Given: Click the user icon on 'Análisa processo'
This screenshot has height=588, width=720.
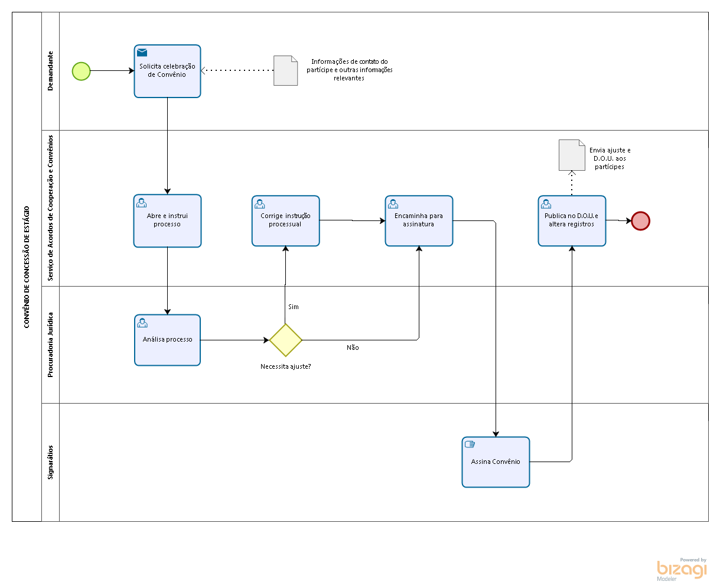Looking at the screenshot, I should pyautogui.click(x=142, y=323).
